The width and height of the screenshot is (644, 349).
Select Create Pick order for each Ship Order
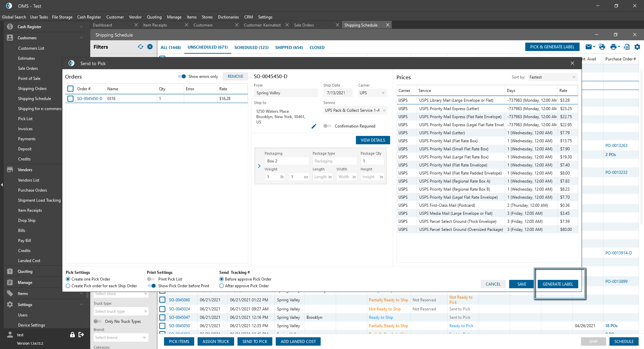click(x=68, y=286)
